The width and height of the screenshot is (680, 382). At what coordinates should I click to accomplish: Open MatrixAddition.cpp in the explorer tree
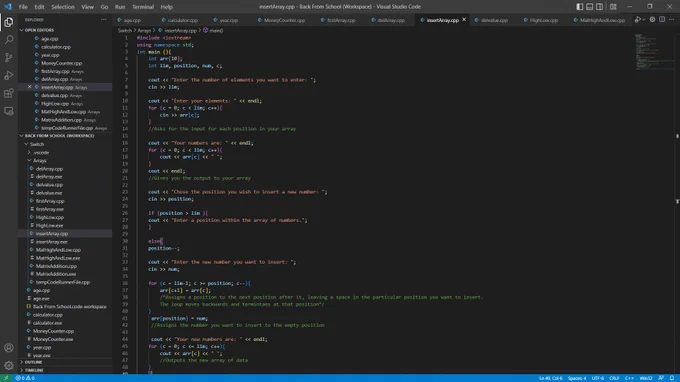point(56,266)
